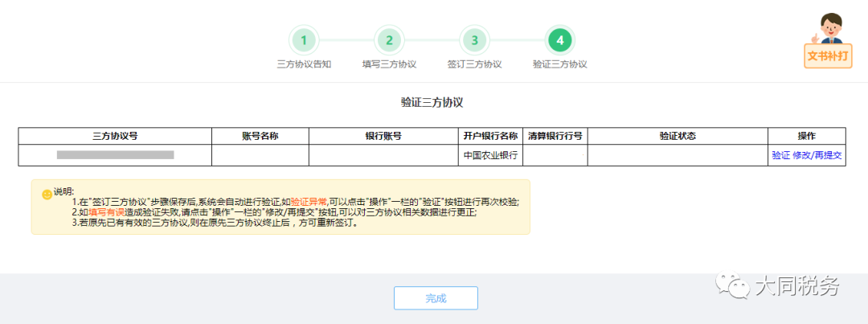Click the 验证 link in 操作 column

780,156
